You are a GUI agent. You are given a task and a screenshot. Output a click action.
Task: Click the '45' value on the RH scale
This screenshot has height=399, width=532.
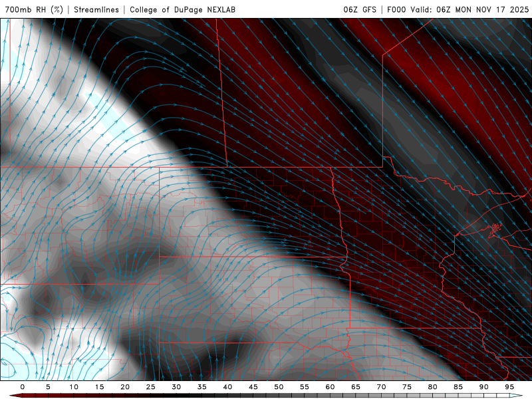pos(253,387)
